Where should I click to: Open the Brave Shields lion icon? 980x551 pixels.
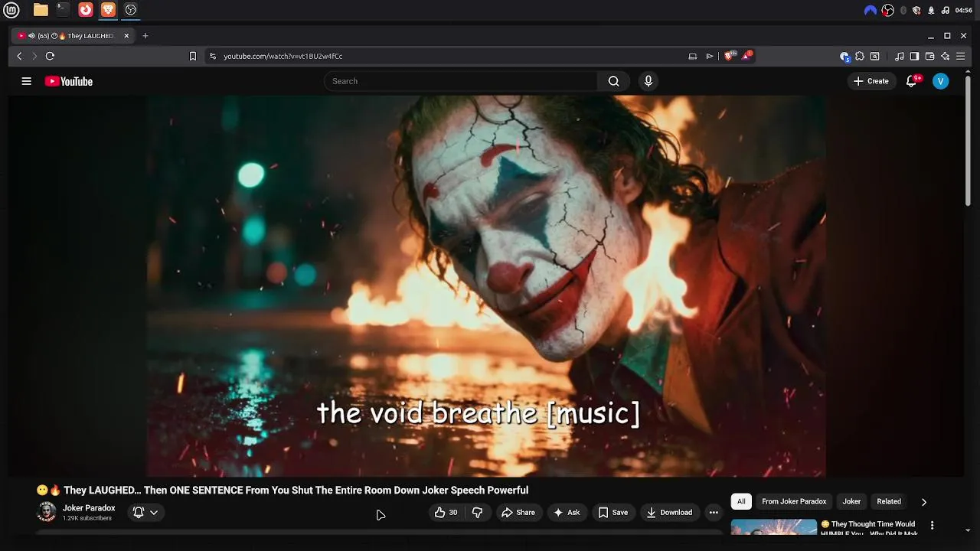point(728,56)
